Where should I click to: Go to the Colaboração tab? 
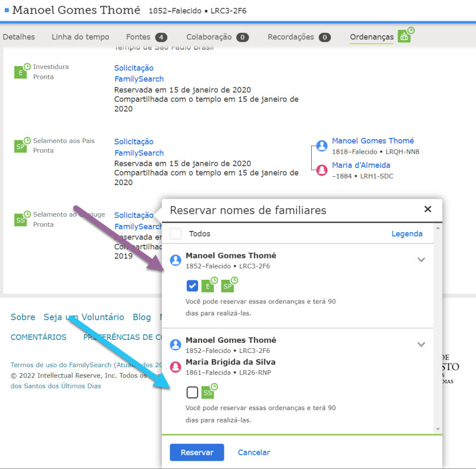(209, 37)
